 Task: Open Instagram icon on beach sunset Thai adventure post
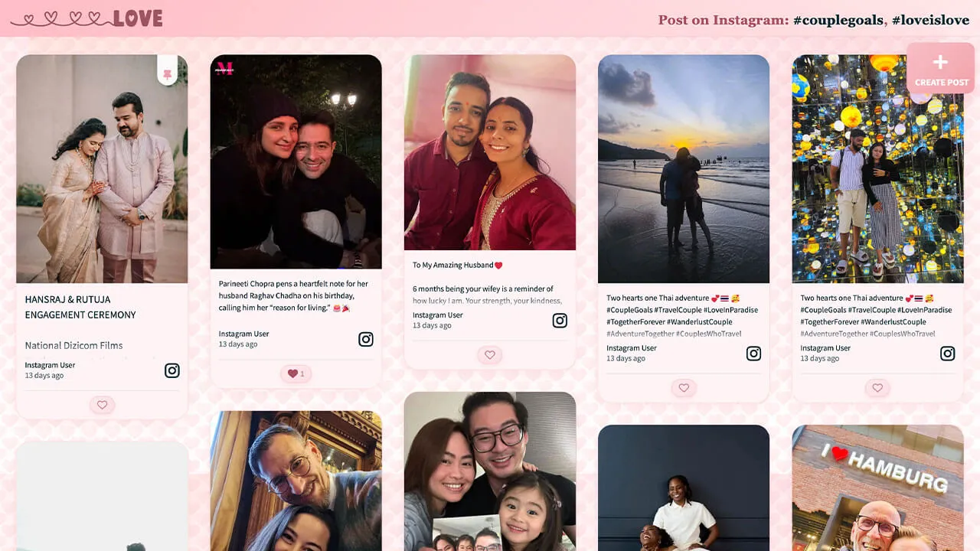[x=753, y=354]
